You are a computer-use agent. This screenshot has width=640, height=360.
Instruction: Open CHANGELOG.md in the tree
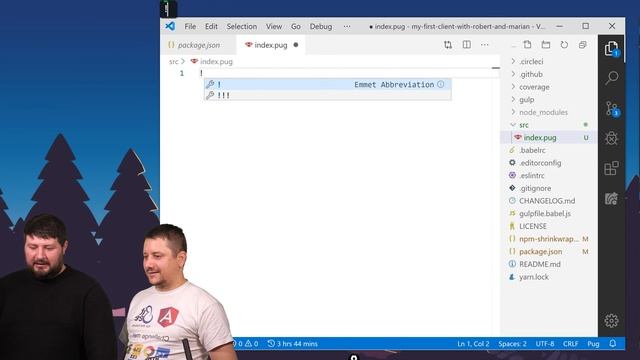click(547, 201)
